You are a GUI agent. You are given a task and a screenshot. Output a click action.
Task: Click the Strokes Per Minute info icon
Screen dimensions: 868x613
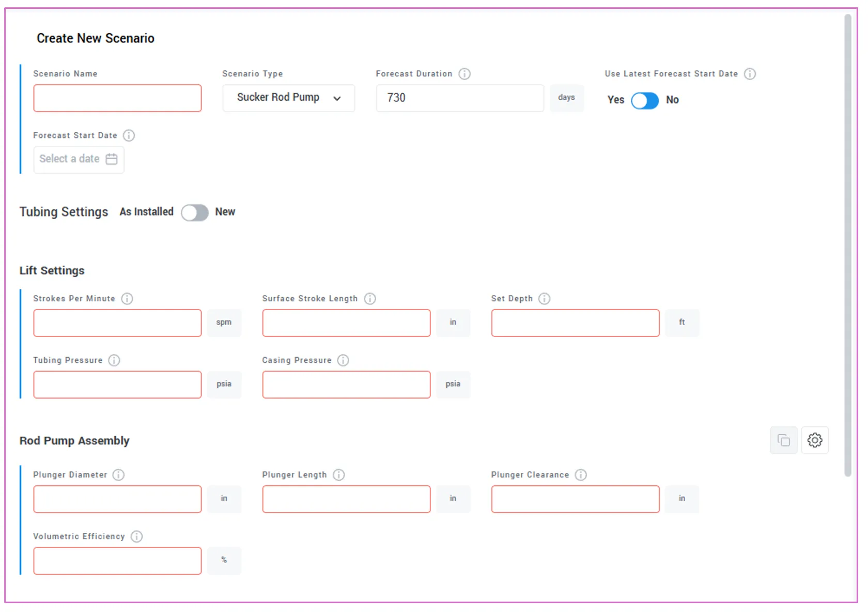tap(127, 299)
